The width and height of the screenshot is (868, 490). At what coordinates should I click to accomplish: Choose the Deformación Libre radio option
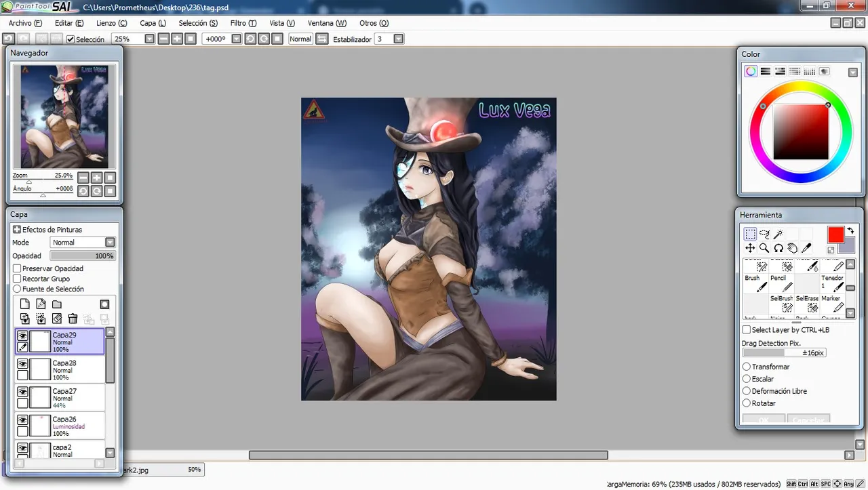pyautogui.click(x=747, y=391)
